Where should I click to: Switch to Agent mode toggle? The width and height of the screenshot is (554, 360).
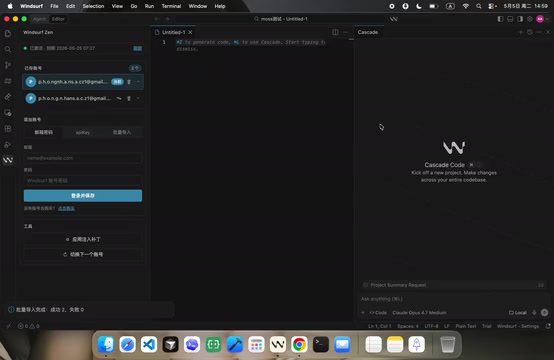[39, 19]
